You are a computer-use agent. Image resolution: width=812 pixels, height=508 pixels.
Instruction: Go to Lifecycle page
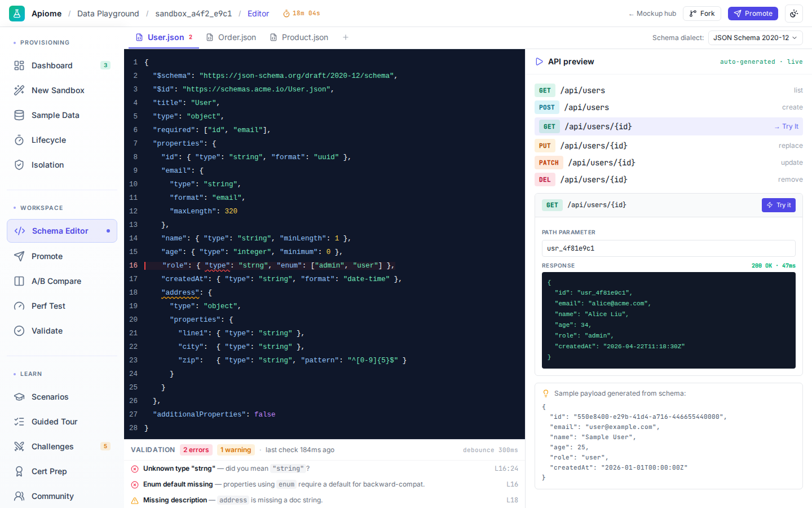62,140
